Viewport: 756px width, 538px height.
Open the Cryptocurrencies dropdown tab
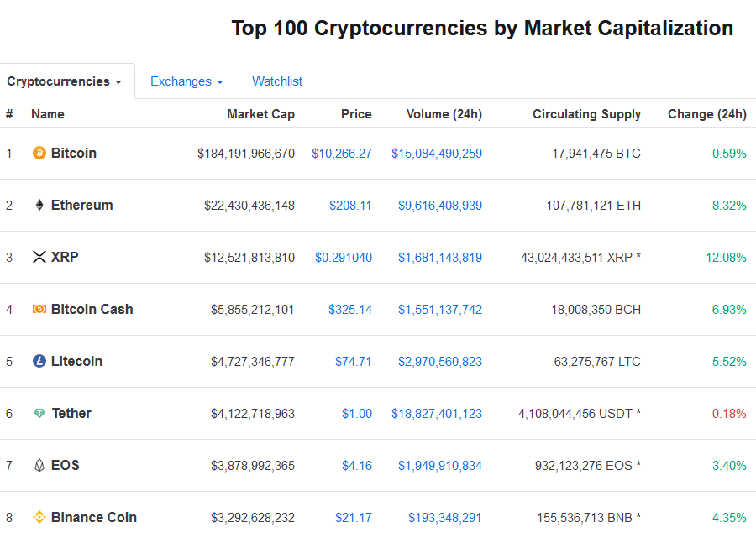(64, 81)
